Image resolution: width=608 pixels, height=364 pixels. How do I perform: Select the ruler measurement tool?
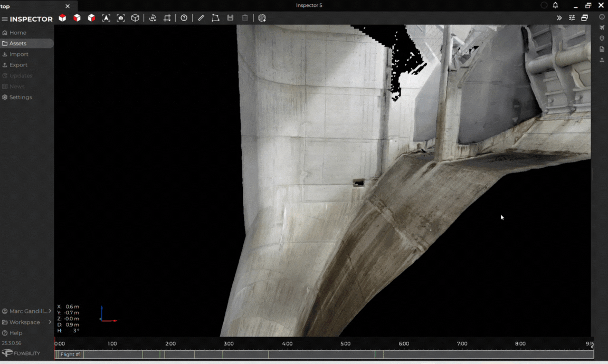pyautogui.click(x=201, y=18)
